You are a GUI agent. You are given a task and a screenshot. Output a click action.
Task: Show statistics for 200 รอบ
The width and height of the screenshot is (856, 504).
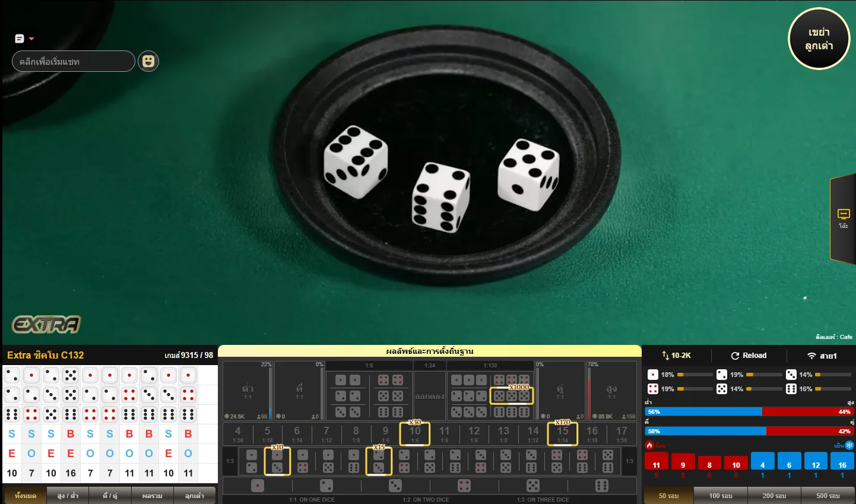[x=774, y=496]
